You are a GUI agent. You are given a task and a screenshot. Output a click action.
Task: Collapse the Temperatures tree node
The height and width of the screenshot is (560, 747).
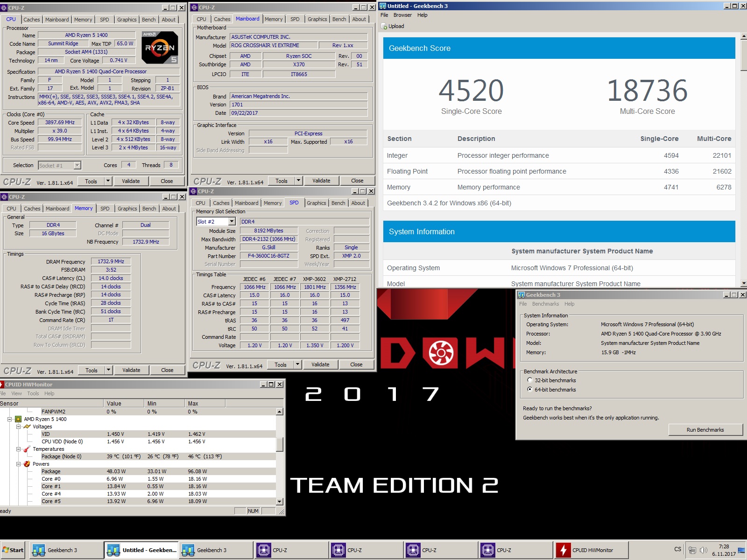coord(18,449)
